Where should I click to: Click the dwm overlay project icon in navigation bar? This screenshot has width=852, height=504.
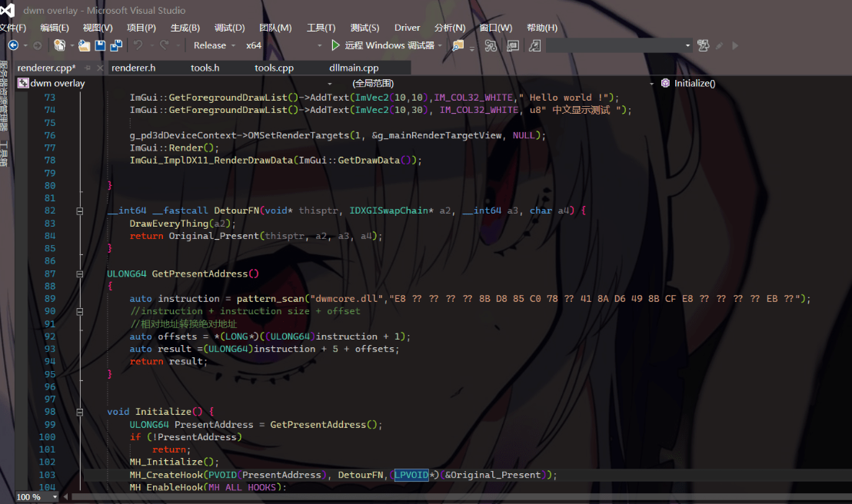tap(23, 83)
